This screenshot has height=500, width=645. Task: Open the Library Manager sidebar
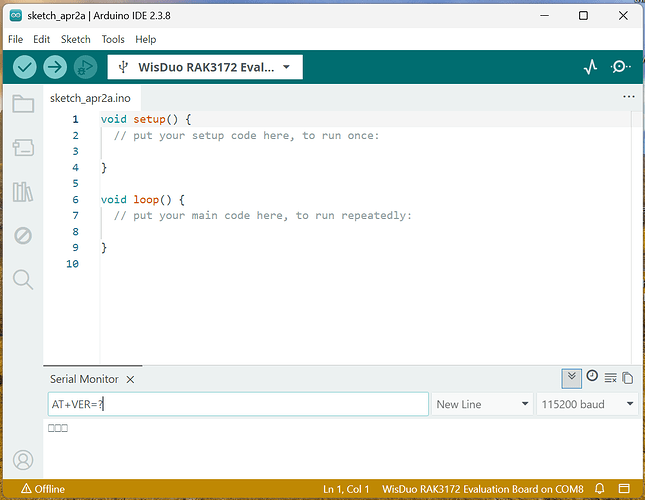23,192
